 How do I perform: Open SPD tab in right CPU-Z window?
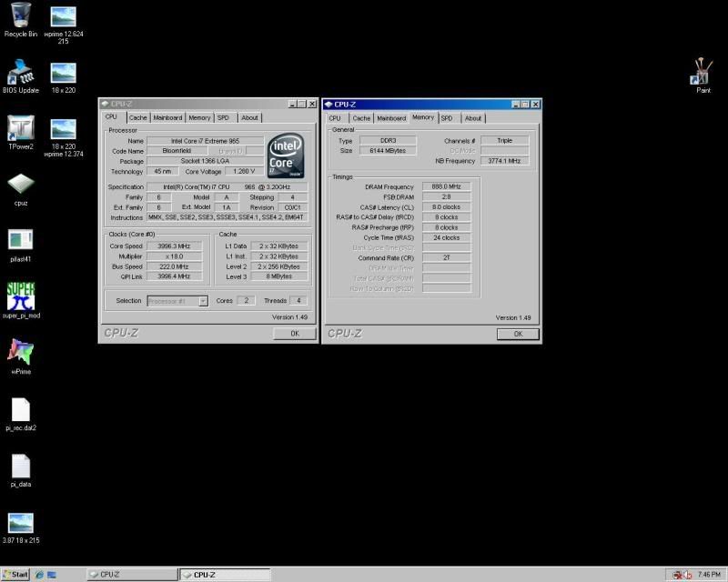tap(447, 118)
